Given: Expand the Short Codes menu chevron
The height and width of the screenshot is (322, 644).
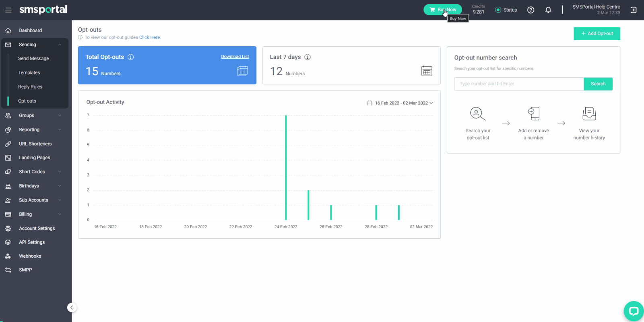Looking at the screenshot, I should click(x=60, y=172).
